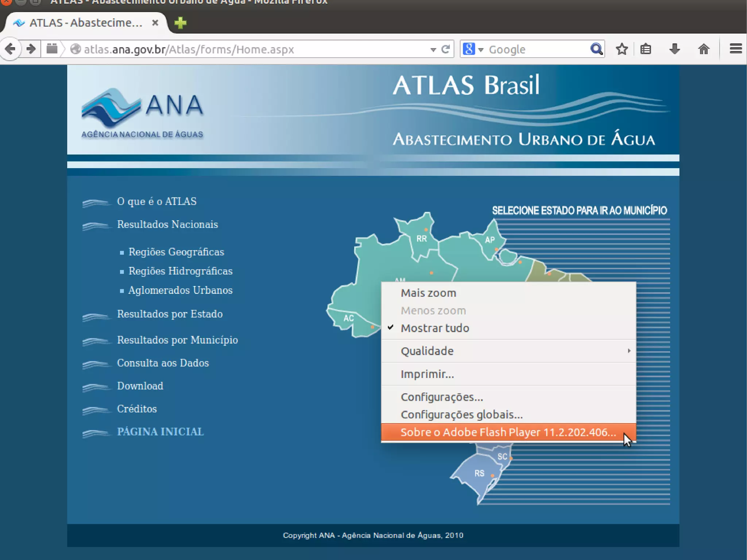Open the bookmarks list icon
The height and width of the screenshot is (560, 747).
pos(646,49)
